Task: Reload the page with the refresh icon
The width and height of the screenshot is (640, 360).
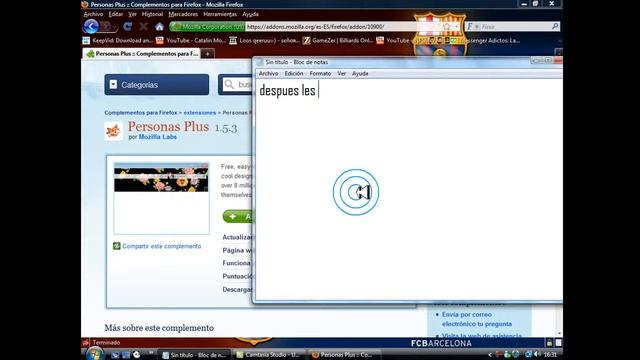Action: tap(128, 27)
